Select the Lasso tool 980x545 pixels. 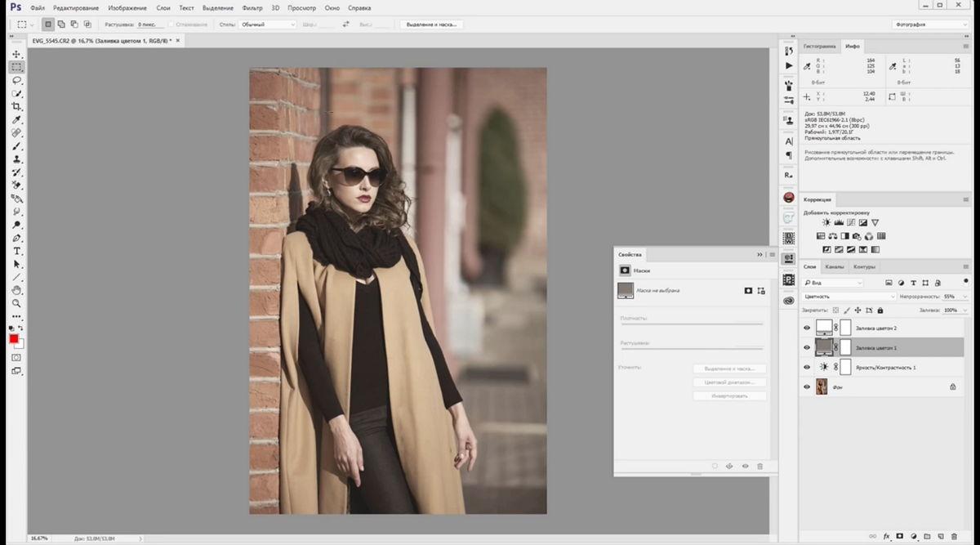click(x=16, y=80)
